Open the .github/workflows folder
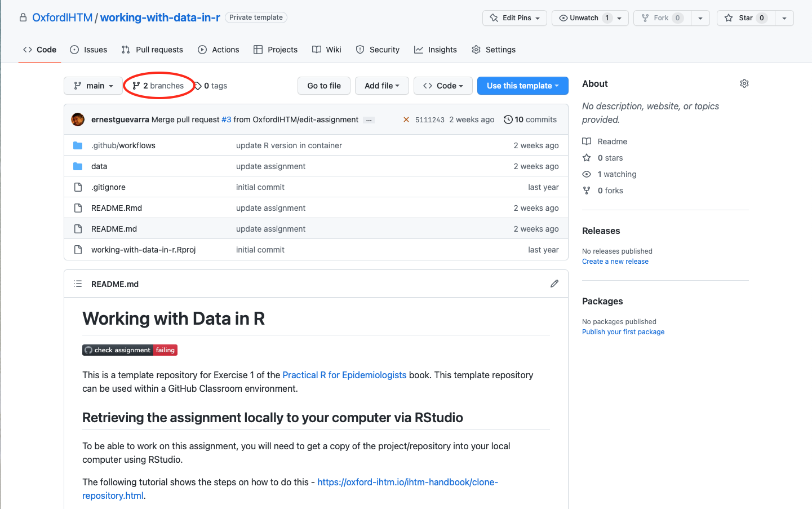This screenshot has height=509, width=812. coord(123,145)
